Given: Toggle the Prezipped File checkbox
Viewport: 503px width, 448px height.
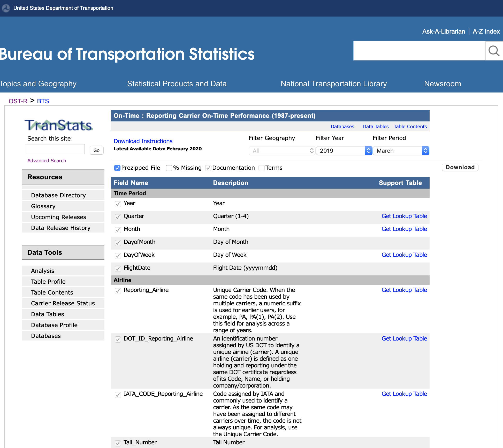Looking at the screenshot, I should (x=117, y=168).
